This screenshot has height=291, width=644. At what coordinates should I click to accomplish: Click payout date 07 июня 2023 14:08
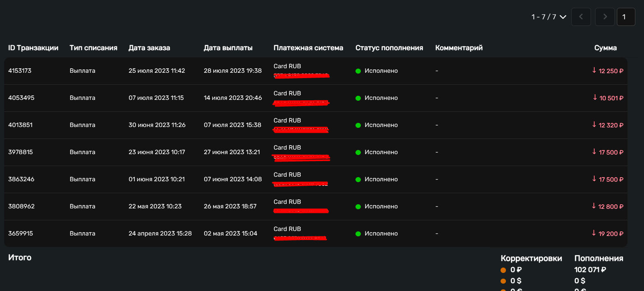coord(233,179)
